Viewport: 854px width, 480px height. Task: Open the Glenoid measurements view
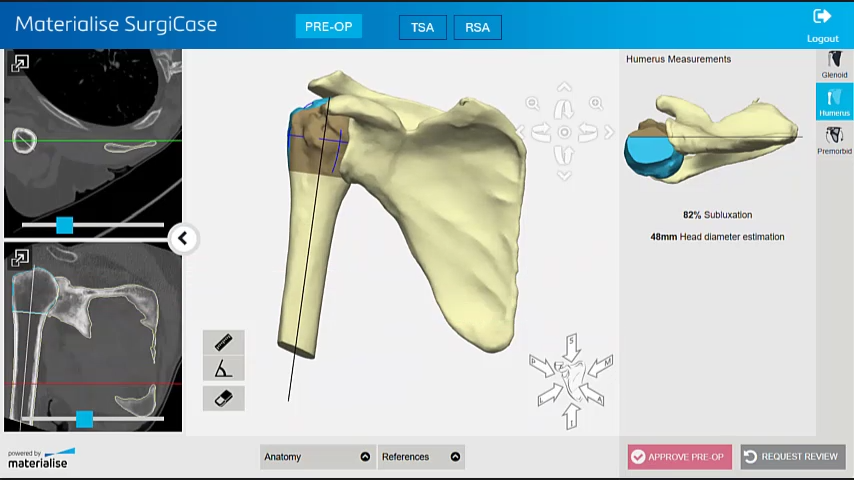tap(834, 66)
